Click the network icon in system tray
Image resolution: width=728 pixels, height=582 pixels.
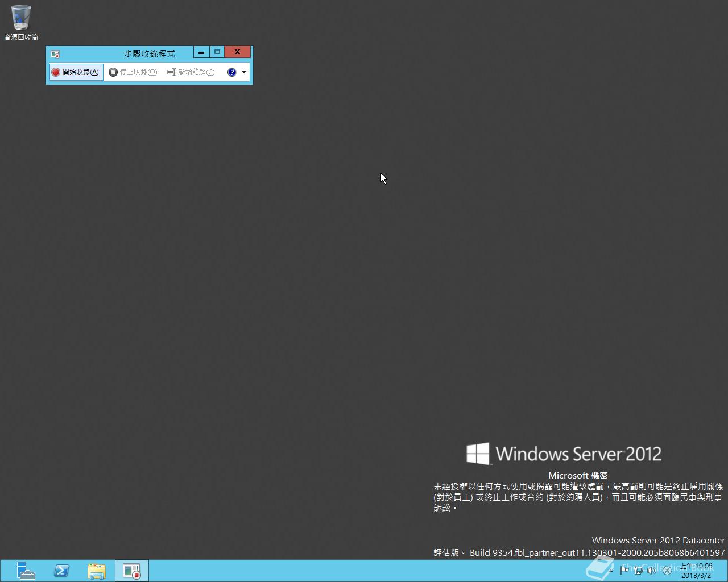pos(638,571)
